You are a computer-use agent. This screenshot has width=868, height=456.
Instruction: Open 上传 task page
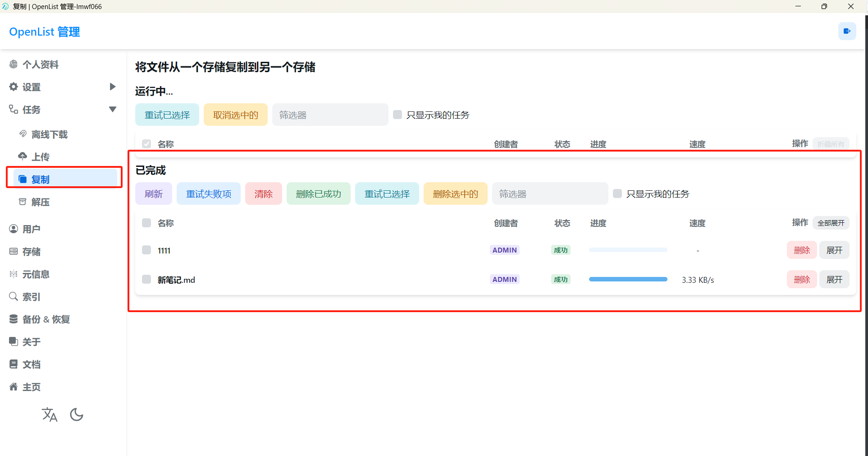41,157
